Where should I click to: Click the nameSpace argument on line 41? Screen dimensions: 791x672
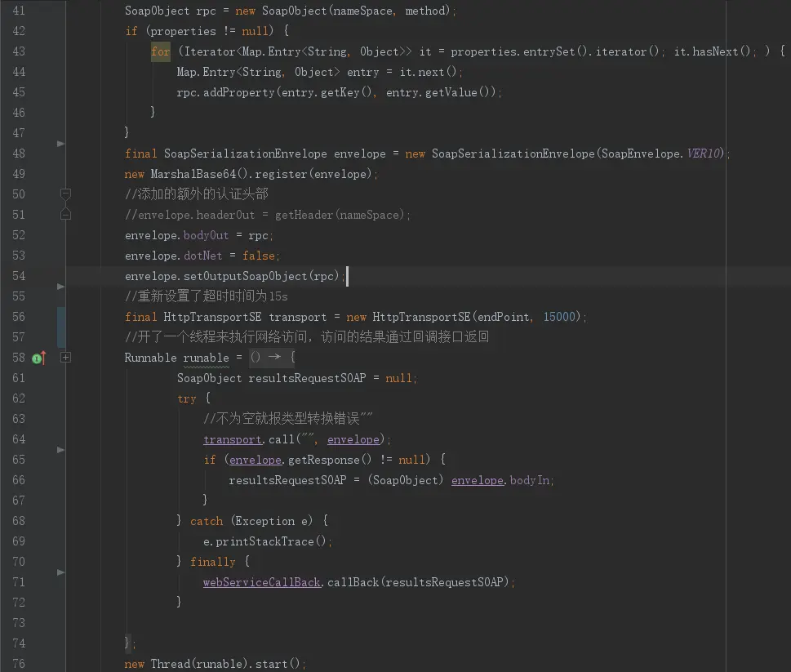tap(362, 11)
